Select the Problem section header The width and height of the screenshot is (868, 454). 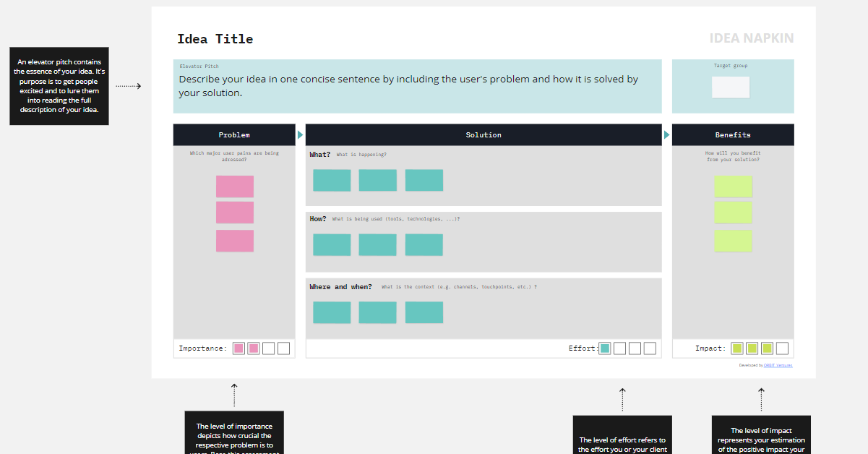point(234,134)
